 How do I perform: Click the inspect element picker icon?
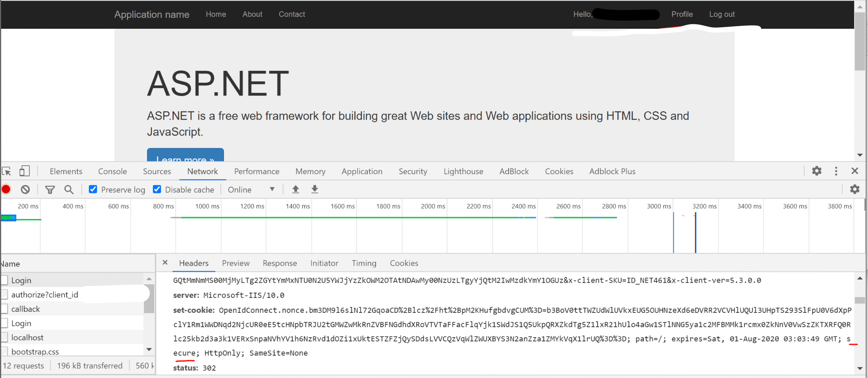coord(7,171)
